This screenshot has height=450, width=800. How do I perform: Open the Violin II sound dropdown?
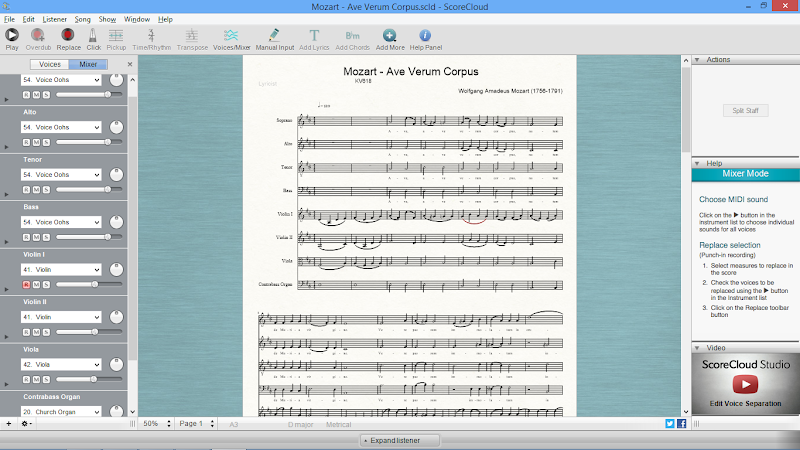(x=61, y=317)
